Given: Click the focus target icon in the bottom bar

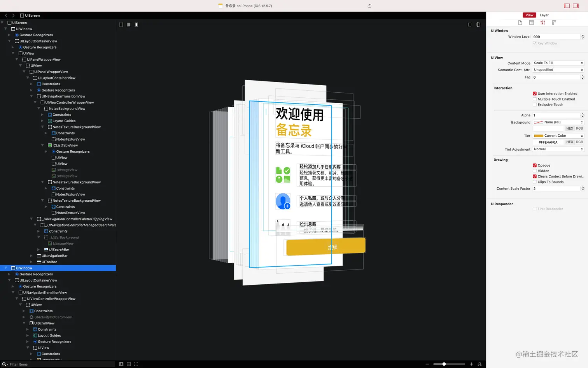Looking at the screenshot, I should pyautogui.click(x=121, y=364).
